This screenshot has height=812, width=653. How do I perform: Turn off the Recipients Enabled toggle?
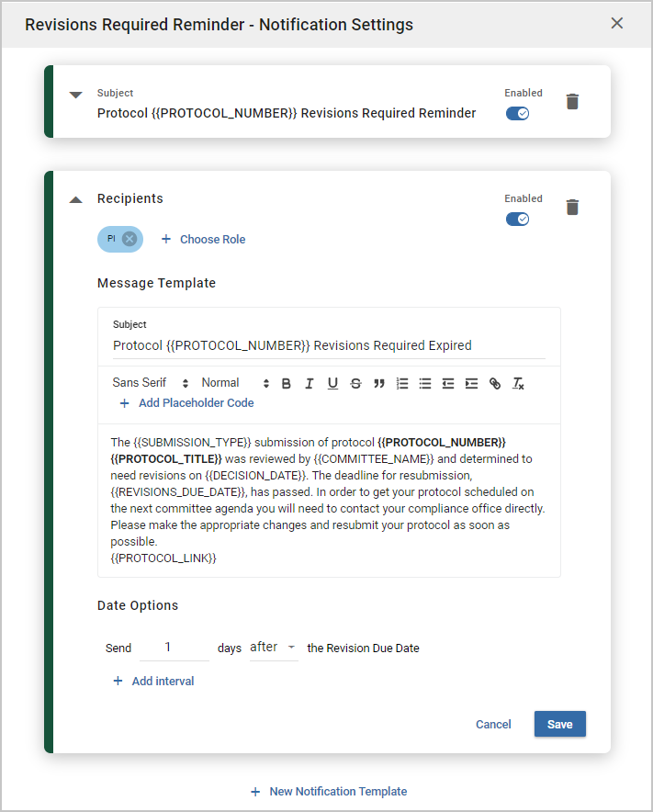click(517, 219)
